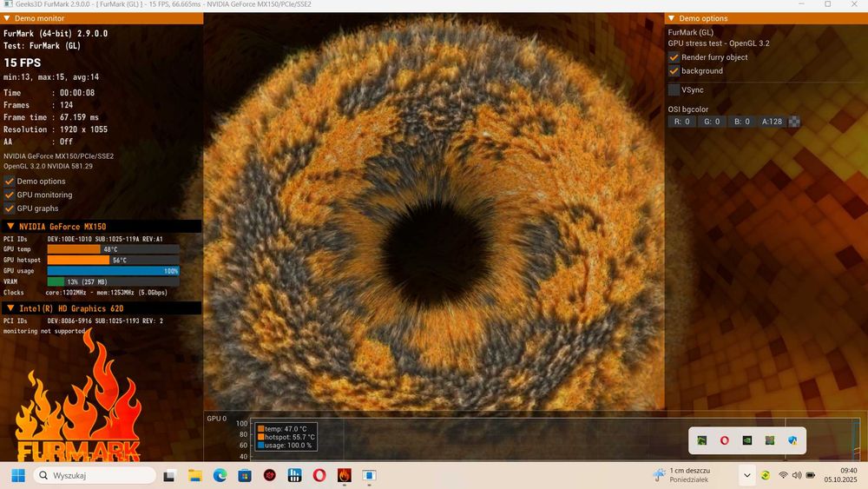Image resolution: width=868 pixels, height=489 pixels.
Task: Collapse the hidden tray icons chevron
Action: point(746,475)
